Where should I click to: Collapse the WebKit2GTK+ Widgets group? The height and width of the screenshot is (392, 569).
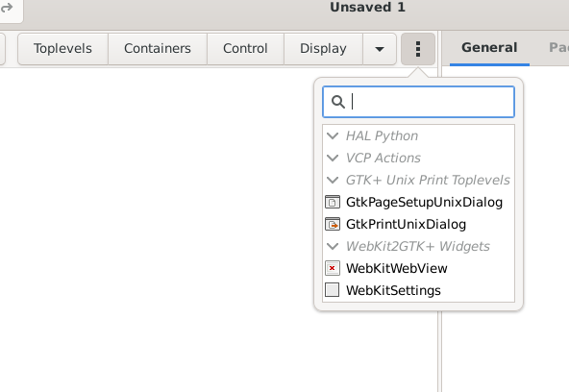333,247
